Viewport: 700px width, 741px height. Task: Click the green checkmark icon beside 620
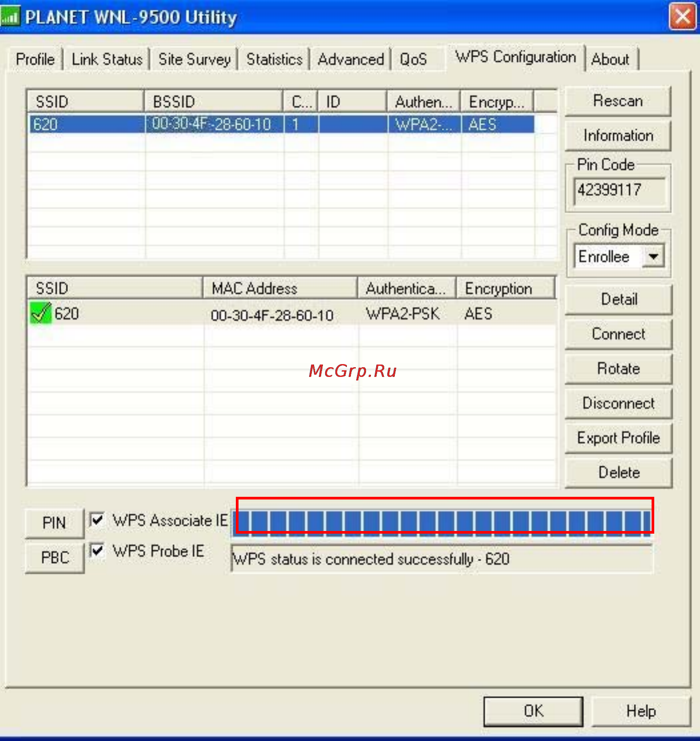pyautogui.click(x=40, y=313)
